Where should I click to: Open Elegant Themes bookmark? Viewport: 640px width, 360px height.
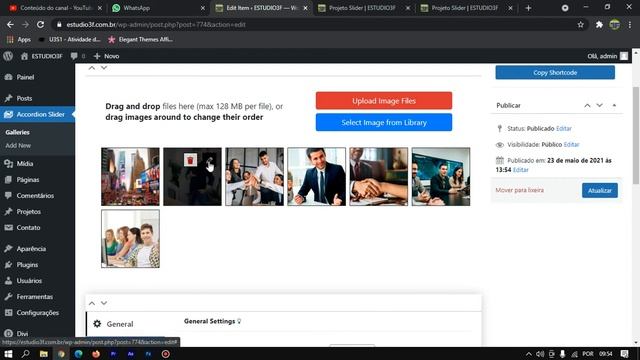pyautogui.click(x=140, y=40)
